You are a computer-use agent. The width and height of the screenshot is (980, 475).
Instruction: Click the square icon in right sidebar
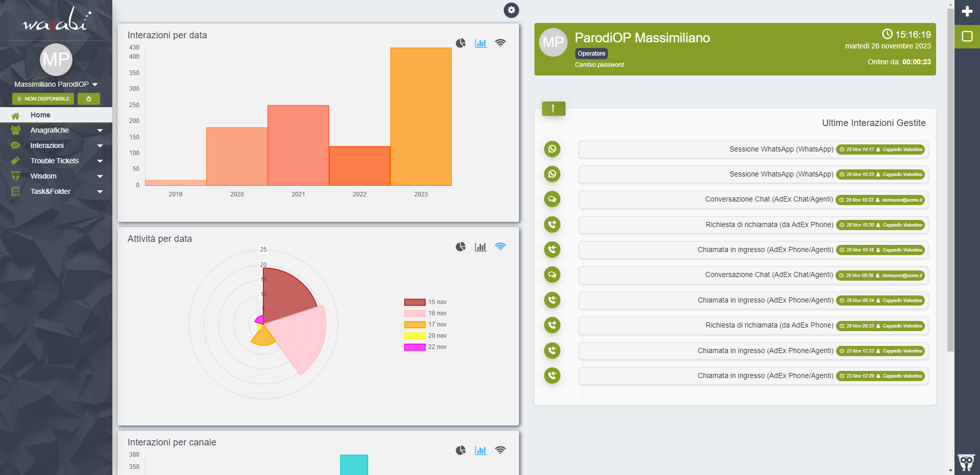(x=967, y=36)
